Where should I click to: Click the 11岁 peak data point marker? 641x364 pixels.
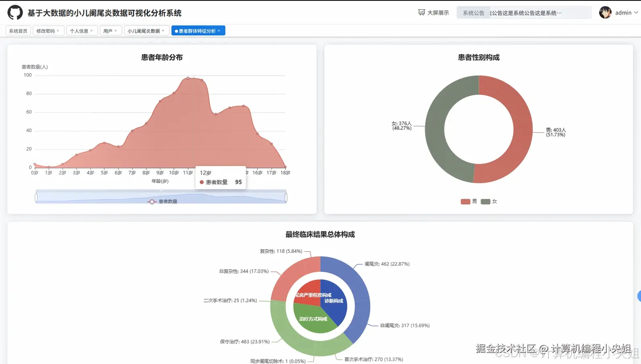tap(188, 78)
